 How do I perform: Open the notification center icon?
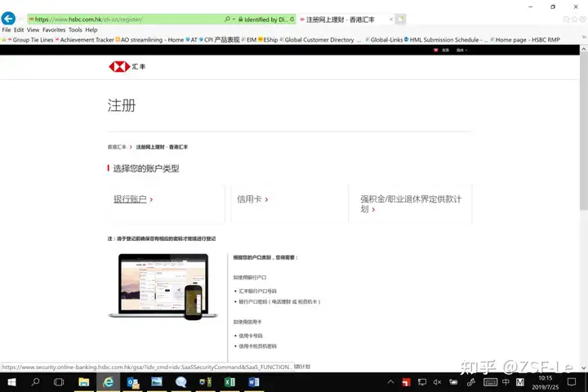pos(572,382)
